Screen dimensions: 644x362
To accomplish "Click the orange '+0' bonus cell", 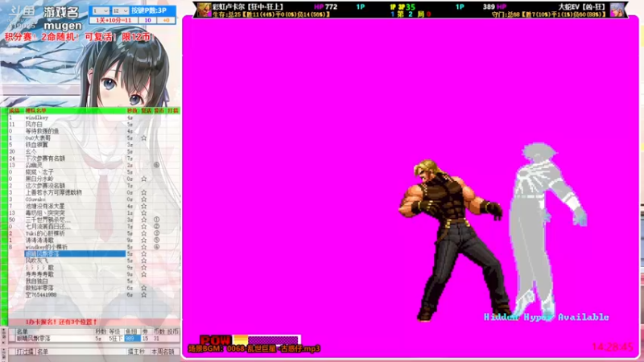I will pos(166,20).
